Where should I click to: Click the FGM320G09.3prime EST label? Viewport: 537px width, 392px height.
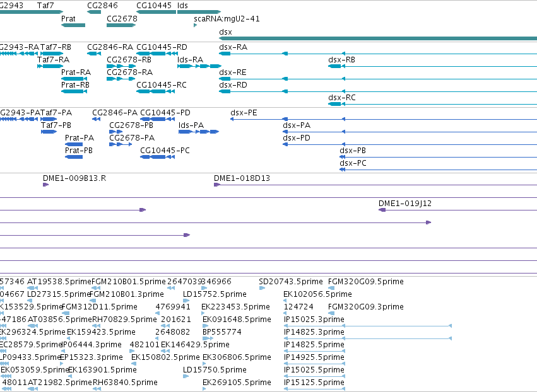click(366, 307)
